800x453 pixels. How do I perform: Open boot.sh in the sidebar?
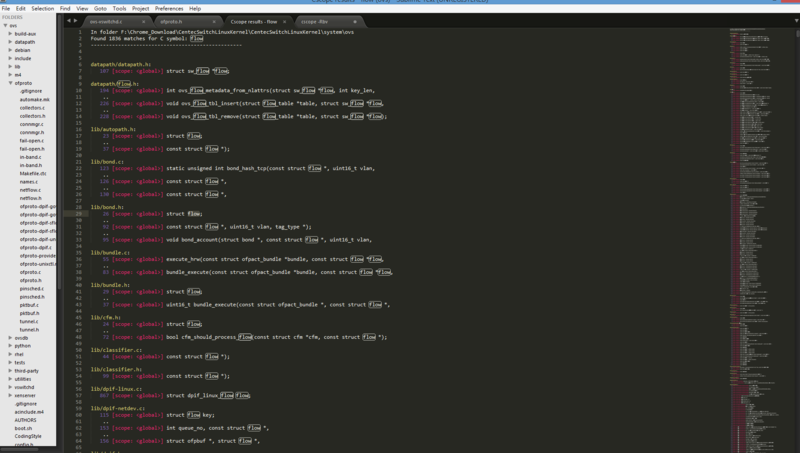click(23, 428)
